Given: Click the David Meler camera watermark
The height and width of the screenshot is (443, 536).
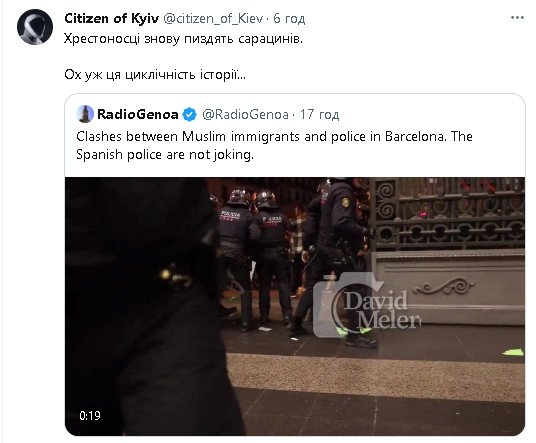Looking at the screenshot, I should point(366,305).
